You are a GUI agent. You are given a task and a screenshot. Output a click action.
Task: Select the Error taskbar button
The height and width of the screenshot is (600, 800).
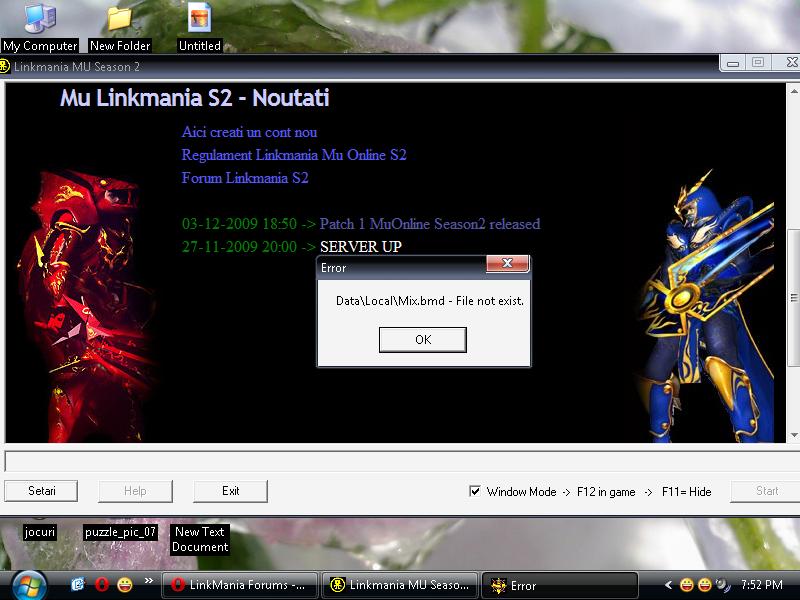coord(560,585)
